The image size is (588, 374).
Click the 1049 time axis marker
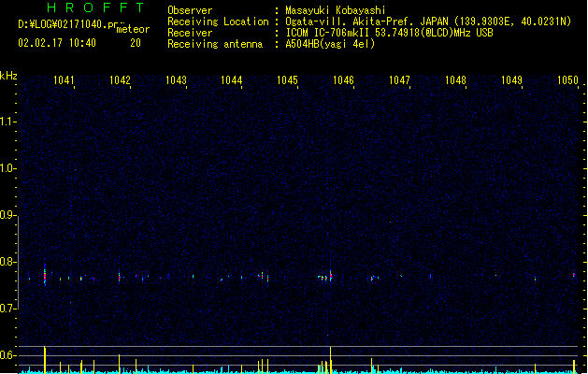511,80
